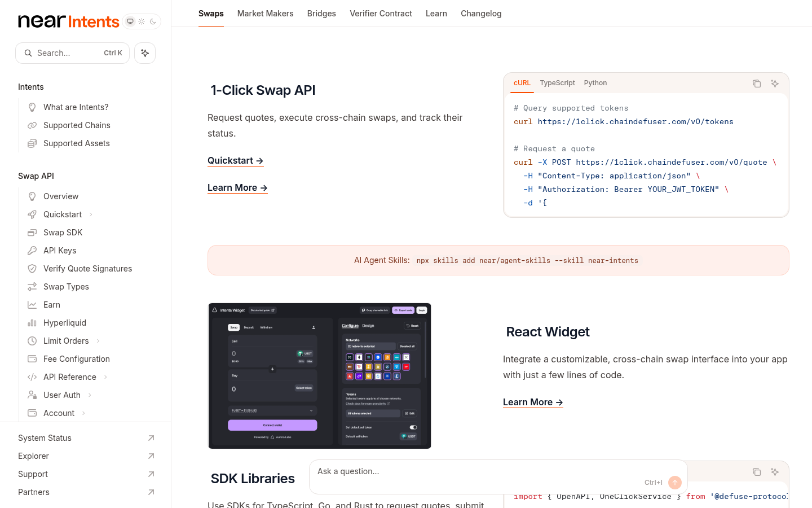Click the Supported Assets coins icon
The width and height of the screenshot is (812, 508).
coord(32,143)
